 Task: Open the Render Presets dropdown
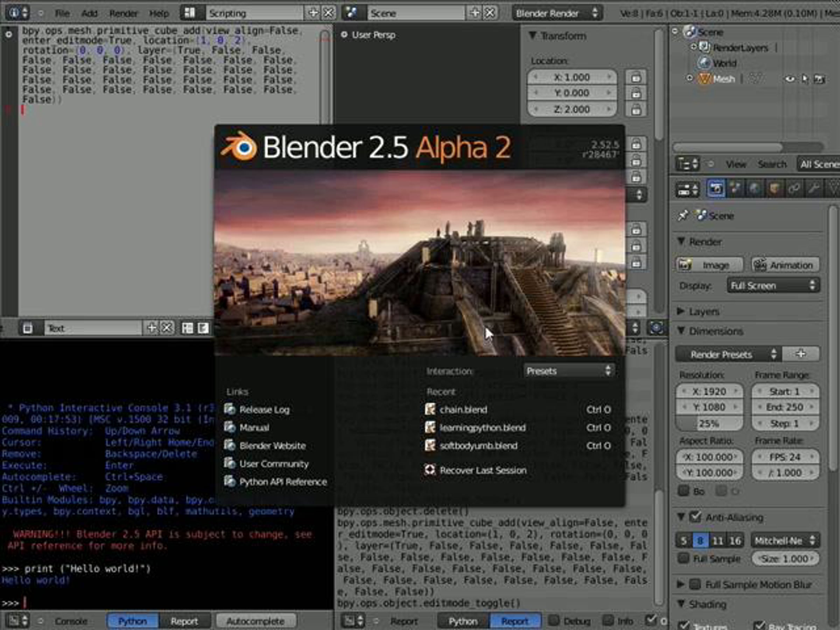pyautogui.click(x=728, y=354)
